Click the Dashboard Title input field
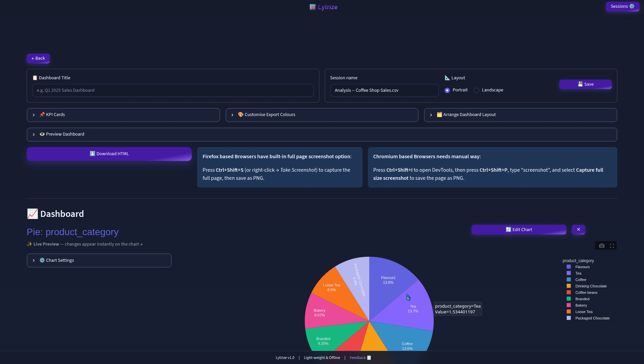This screenshot has height=364, width=644. click(173, 90)
